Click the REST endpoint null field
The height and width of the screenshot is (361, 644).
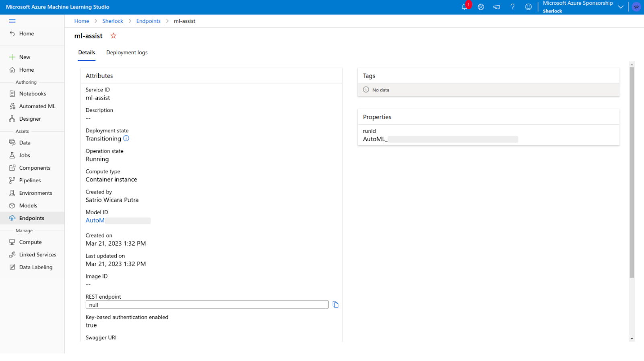tap(207, 305)
